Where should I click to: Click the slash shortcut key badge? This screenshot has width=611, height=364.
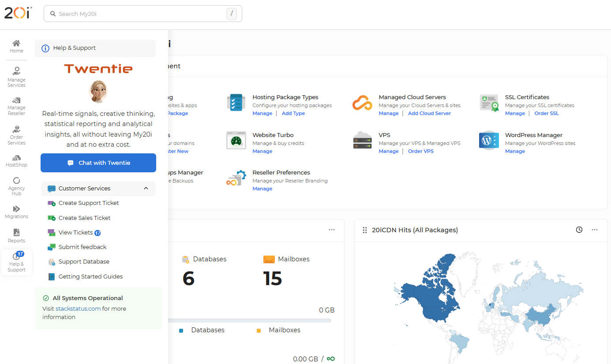[x=232, y=14]
